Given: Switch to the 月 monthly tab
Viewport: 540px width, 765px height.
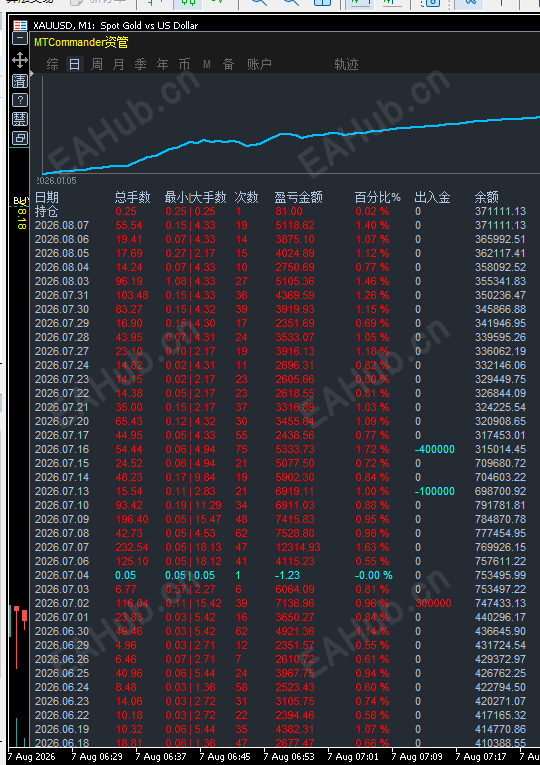Looking at the screenshot, I should tap(119, 64).
